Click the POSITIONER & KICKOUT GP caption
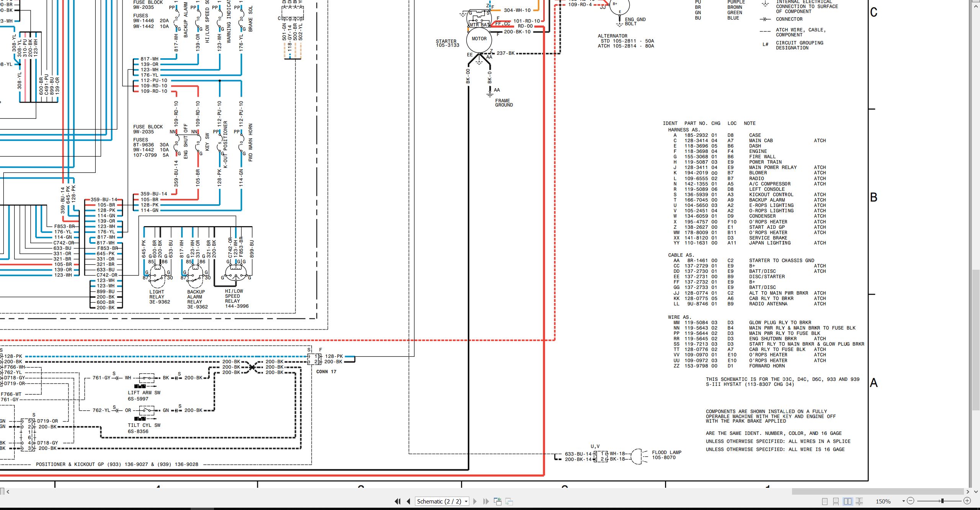Screen dimensions: 980x510 click(x=117, y=464)
